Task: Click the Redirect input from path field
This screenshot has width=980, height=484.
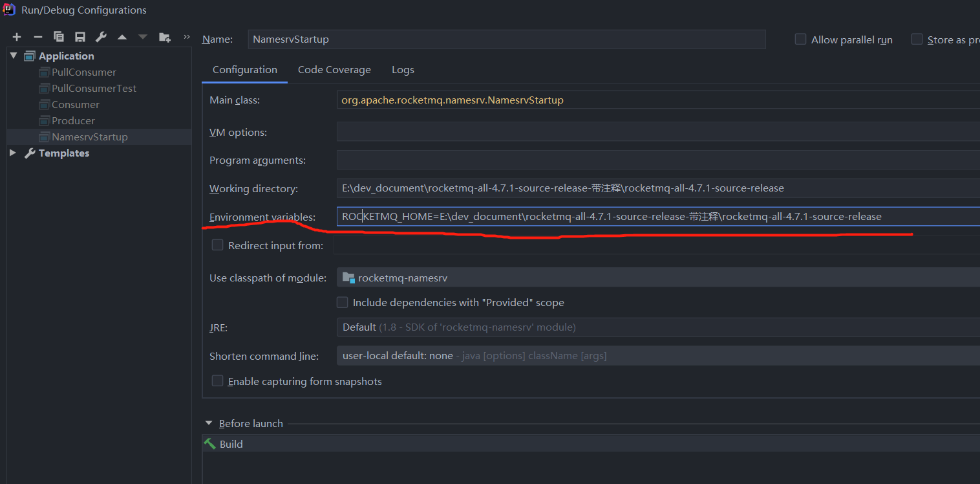Action: (x=657, y=245)
